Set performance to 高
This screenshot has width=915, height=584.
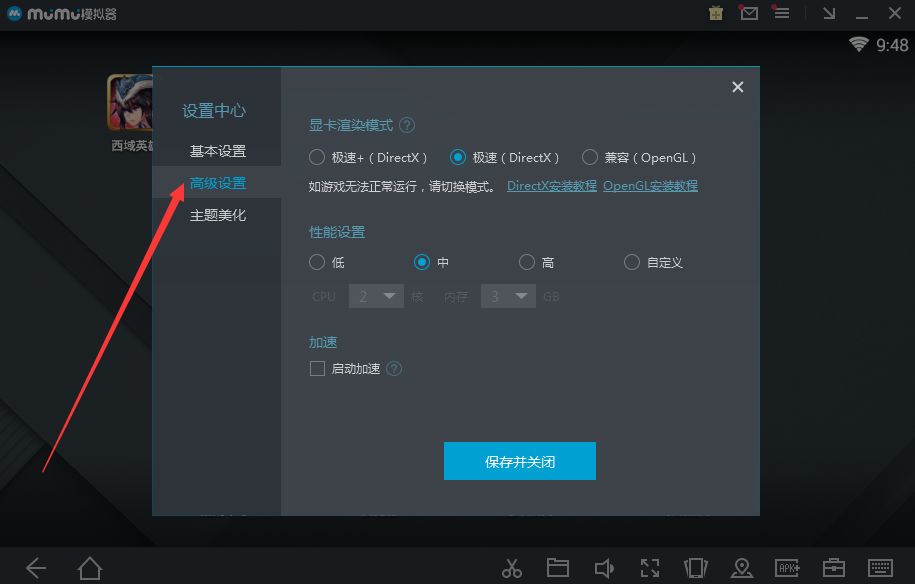pyautogui.click(x=526, y=262)
